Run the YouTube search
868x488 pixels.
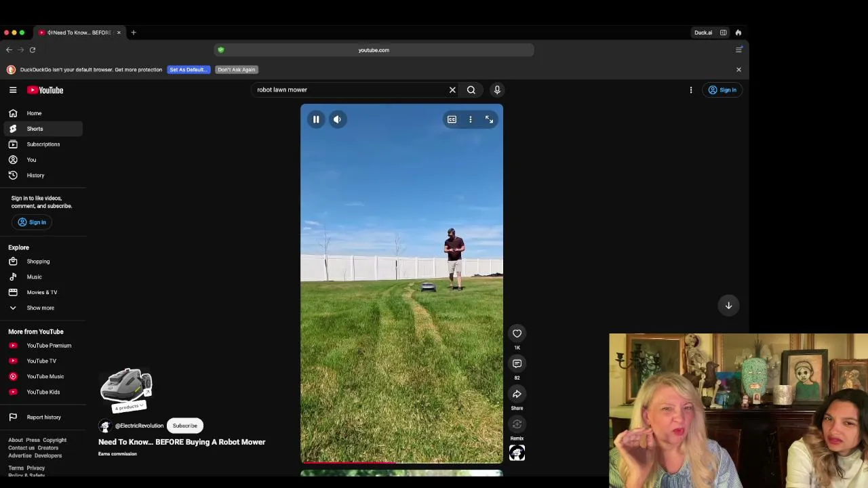point(471,89)
